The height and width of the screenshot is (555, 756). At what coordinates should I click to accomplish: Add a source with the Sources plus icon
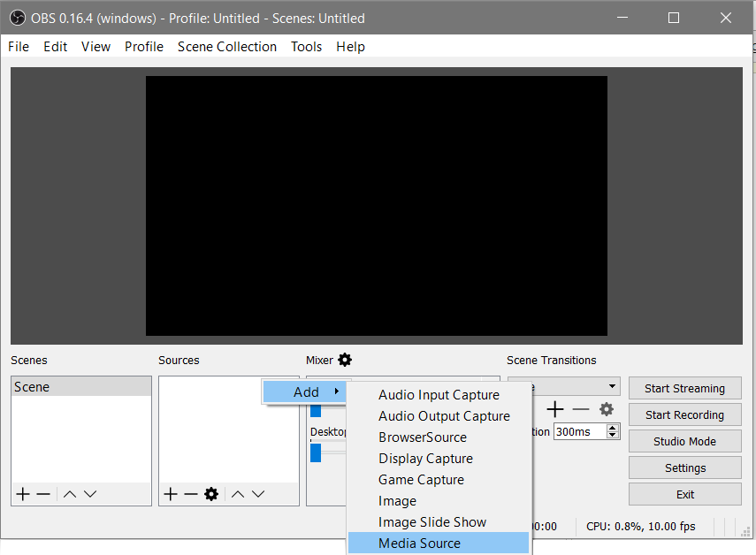pos(171,494)
